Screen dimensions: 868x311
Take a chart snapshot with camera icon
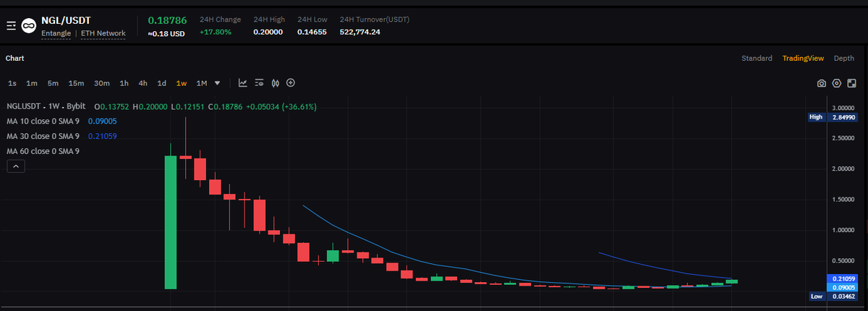pyautogui.click(x=822, y=83)
